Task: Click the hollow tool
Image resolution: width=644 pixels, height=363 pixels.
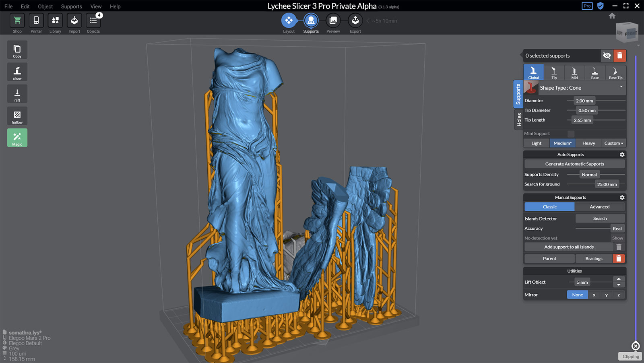Action: click(x=17, y=116)
